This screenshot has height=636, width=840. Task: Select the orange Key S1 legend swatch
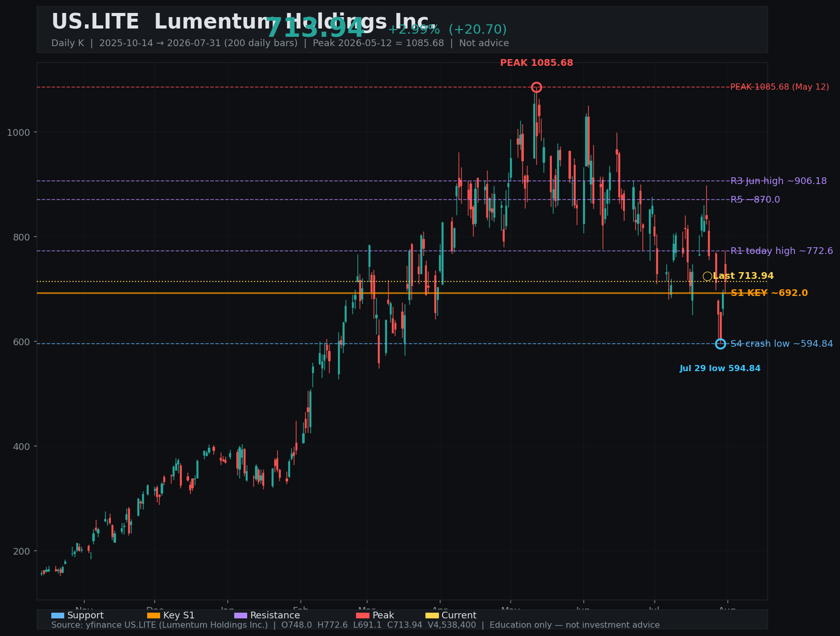point(154,615)
